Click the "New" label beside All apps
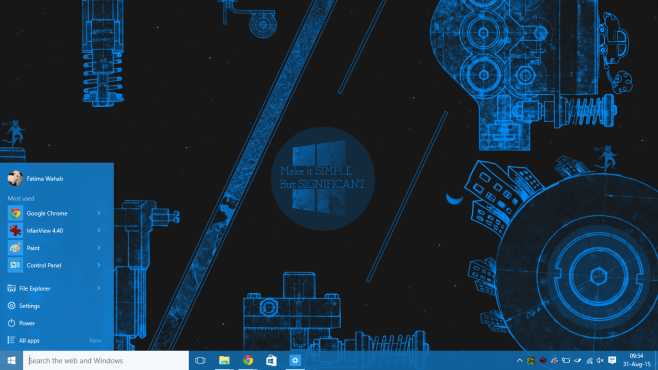Image resolution: width=658 pixels, height=370 pixels. tap(95, 341)
